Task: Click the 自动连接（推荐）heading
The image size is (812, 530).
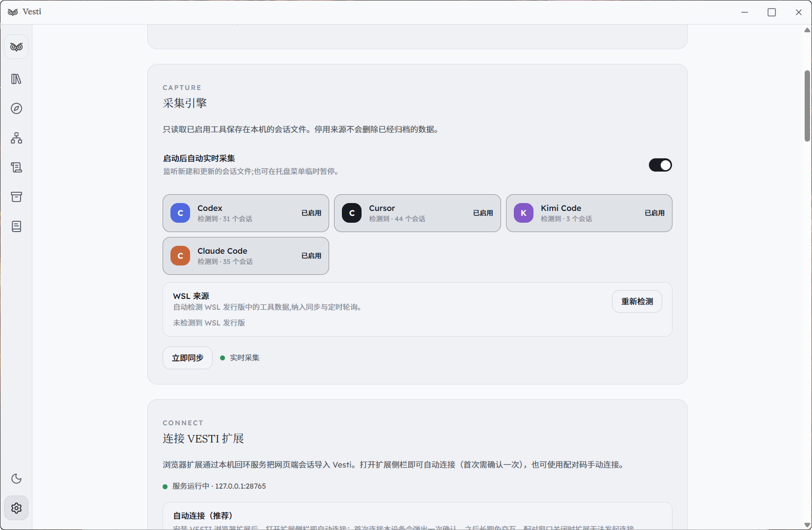Action: pos(203,516)
